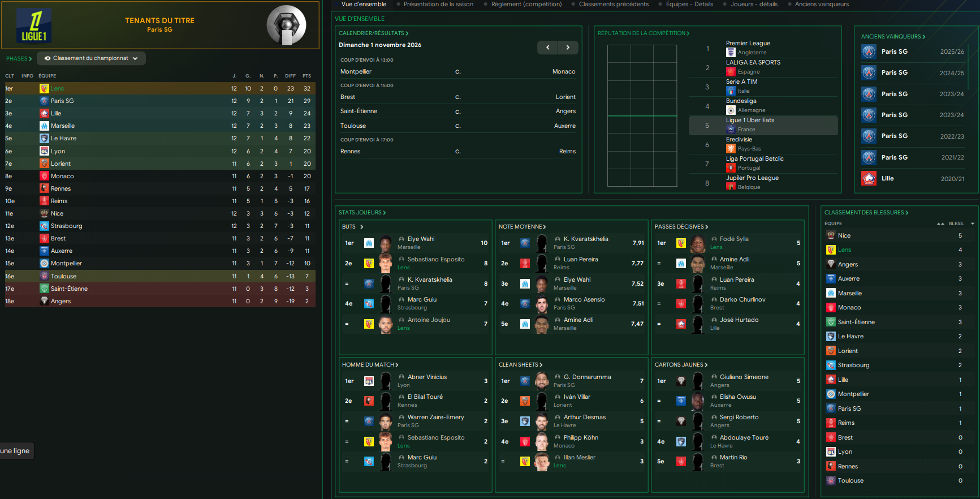The width and height of the screenshot is (980, 499).
Task: Open K. Kvaratskhelia's profile in average rating
Action: pyautogui.click(x=586, y=239)
